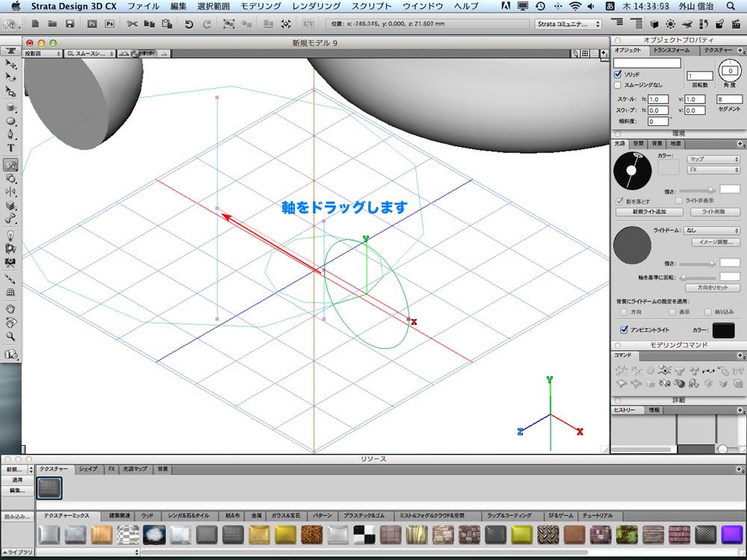Click the 適用 button in リソース panel
The width and height of the screenshot is (747, 560).
pos(18,480)
